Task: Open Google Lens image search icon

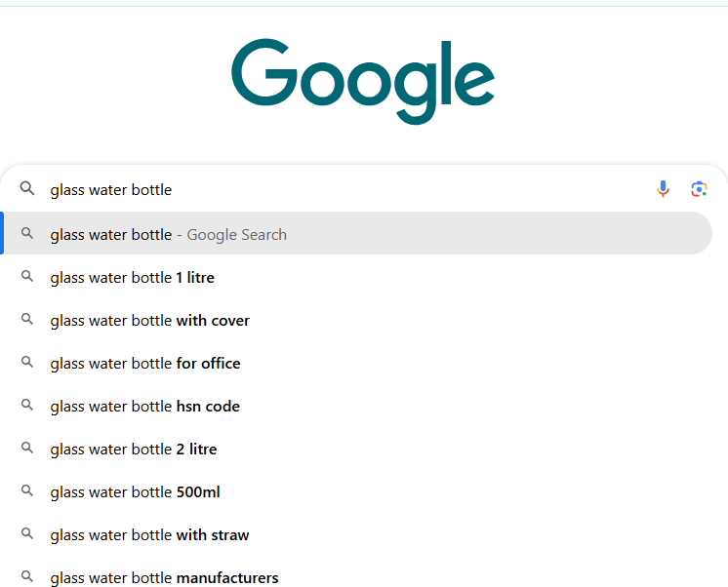Action: point(699,189)
